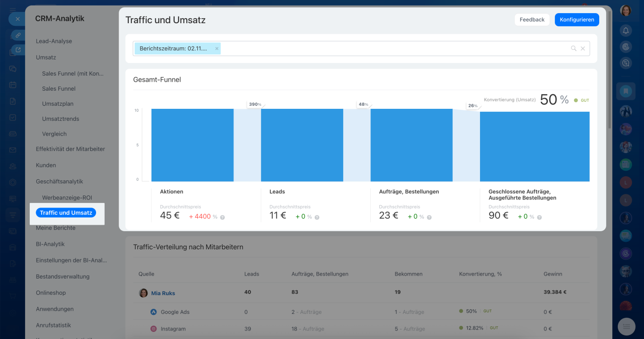Viewport: 644px width, 339px height.
Task: Remove the Berichtszeitraum filter chip
Action: click(217, 49)
